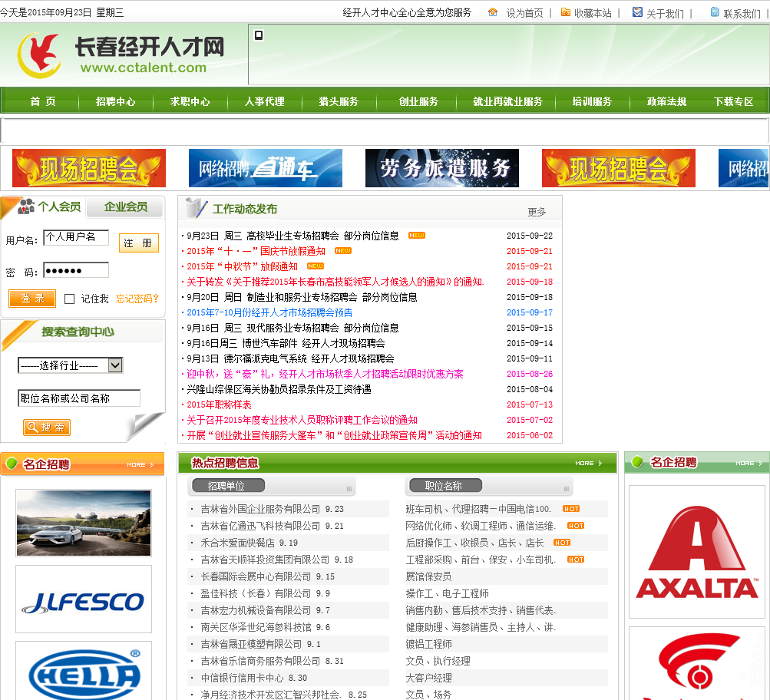Open 吉林省外国企业服务有限公司 listing
Image resolution: width=770 pixels, height=700 pixels.
point(260,509)
